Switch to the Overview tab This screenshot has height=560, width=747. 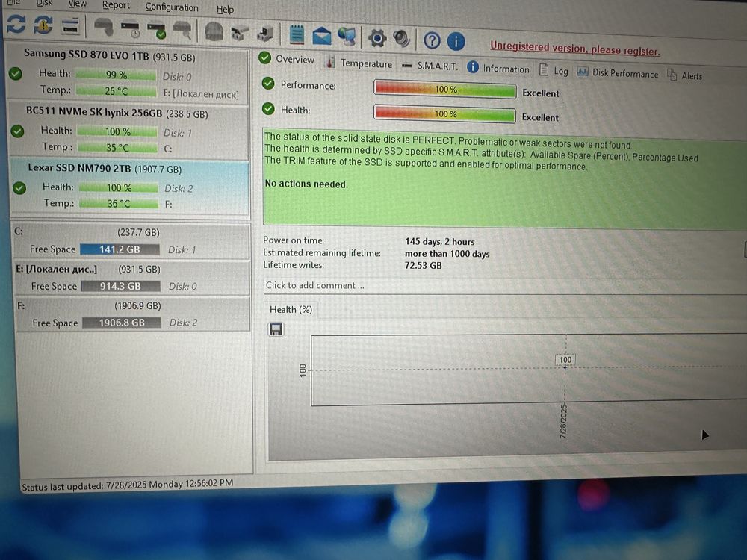(x=287, y=59)
